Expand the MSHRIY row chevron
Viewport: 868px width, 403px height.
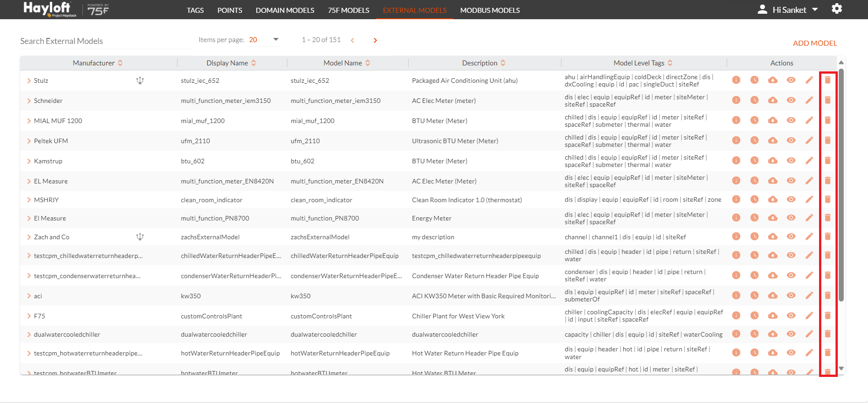29,200
